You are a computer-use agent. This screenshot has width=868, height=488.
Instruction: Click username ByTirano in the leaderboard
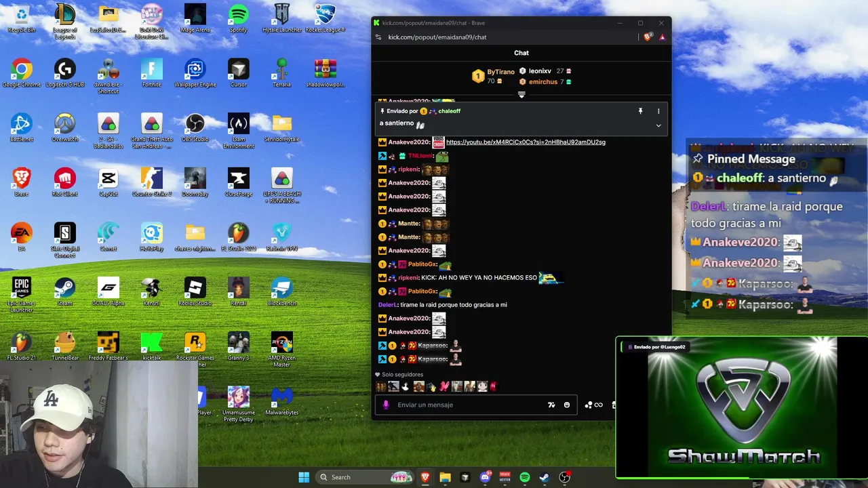[500, 72]
